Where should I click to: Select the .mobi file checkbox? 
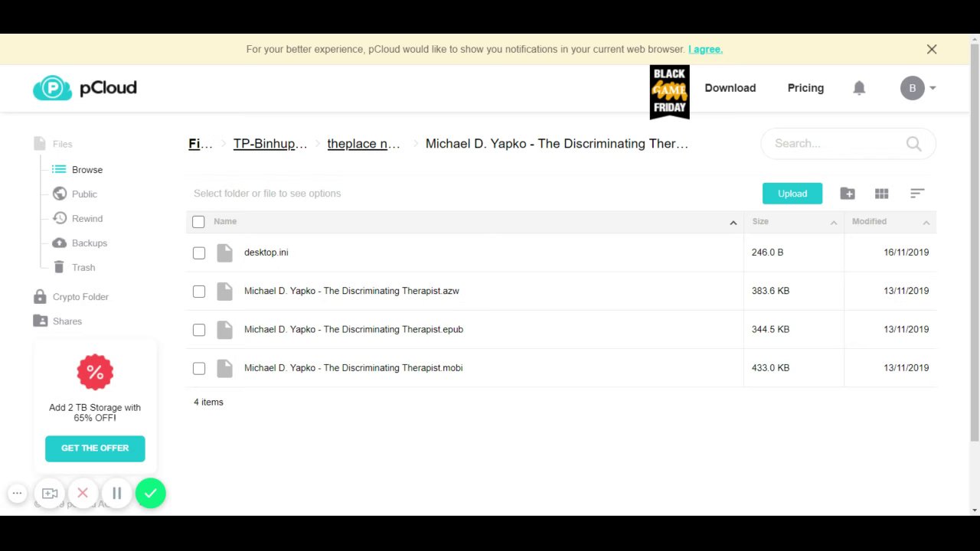pyautogui.click(x=199, y=368)
